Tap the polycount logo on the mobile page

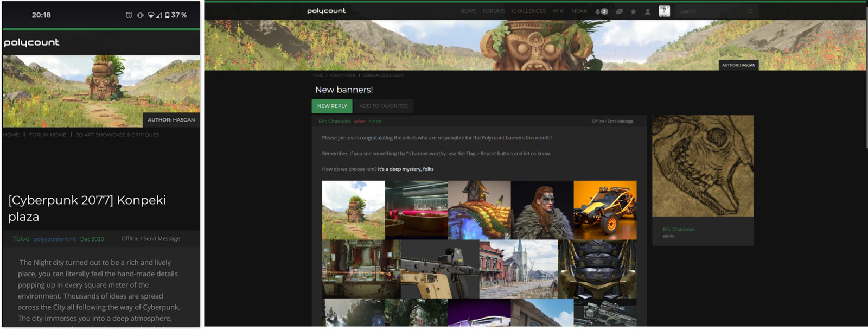(x=31, y=42)
